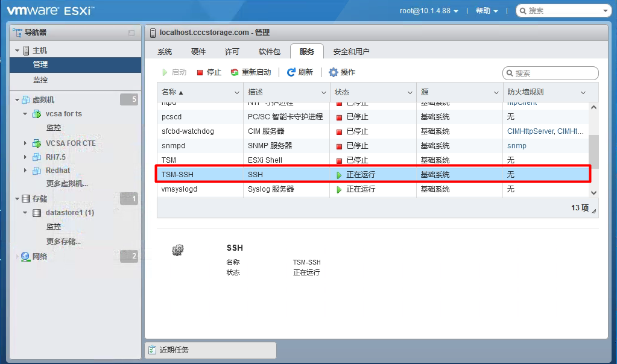Screen dimensions: 617x364
Task: Collapse the Host tree node
Action: pos(17,51)
